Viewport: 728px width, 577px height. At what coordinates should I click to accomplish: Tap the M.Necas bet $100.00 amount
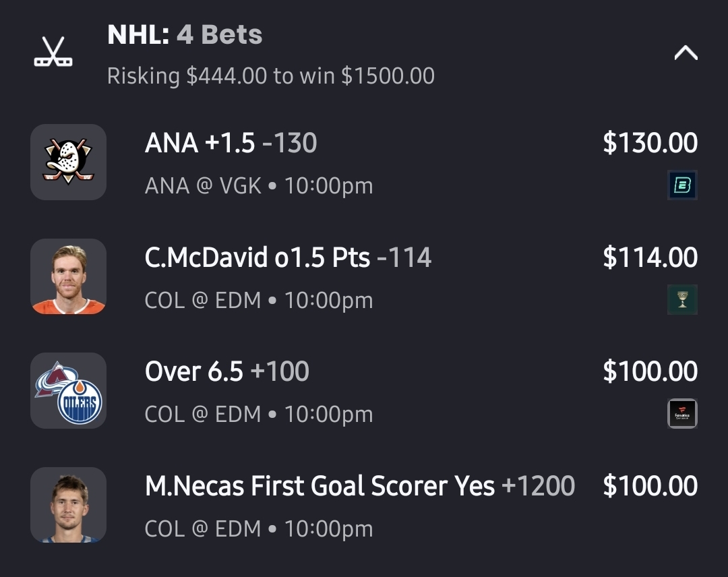pos(650,486)
